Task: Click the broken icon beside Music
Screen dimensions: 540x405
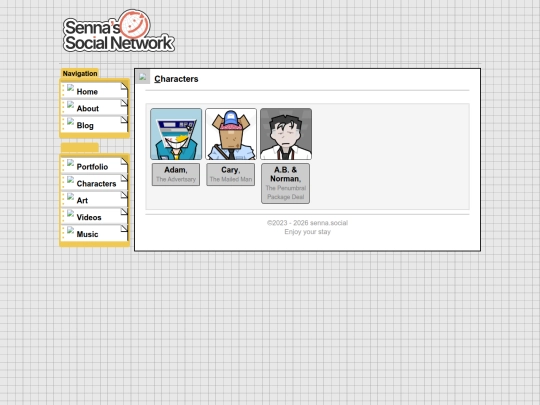Action: (x=70, y=230)
